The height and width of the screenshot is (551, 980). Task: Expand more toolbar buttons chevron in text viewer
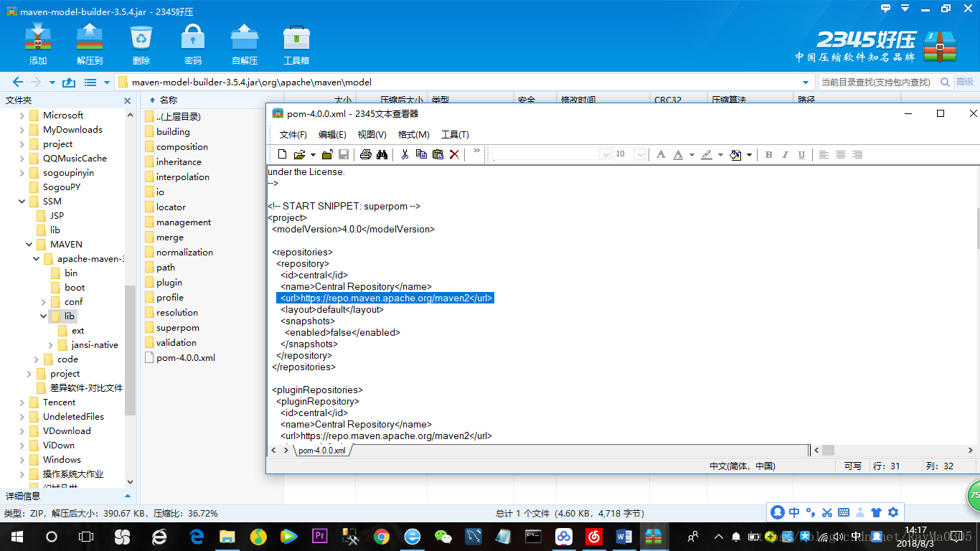[x=476, y=151]
